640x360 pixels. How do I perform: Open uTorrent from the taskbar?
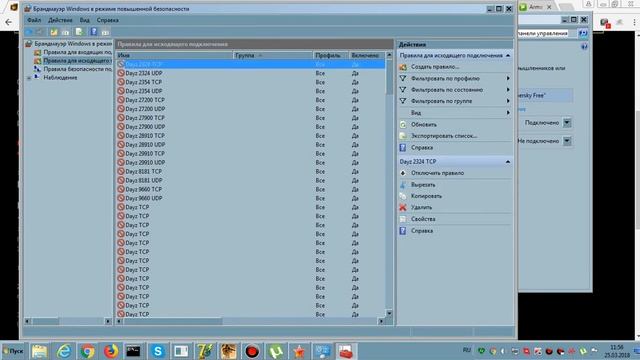click(276, 351)
